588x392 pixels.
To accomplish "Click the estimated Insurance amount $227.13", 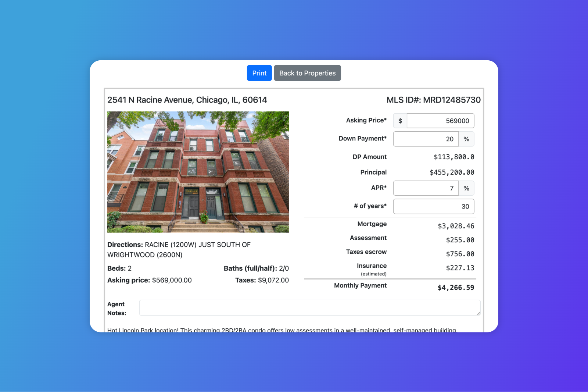I will pos(460,268).
